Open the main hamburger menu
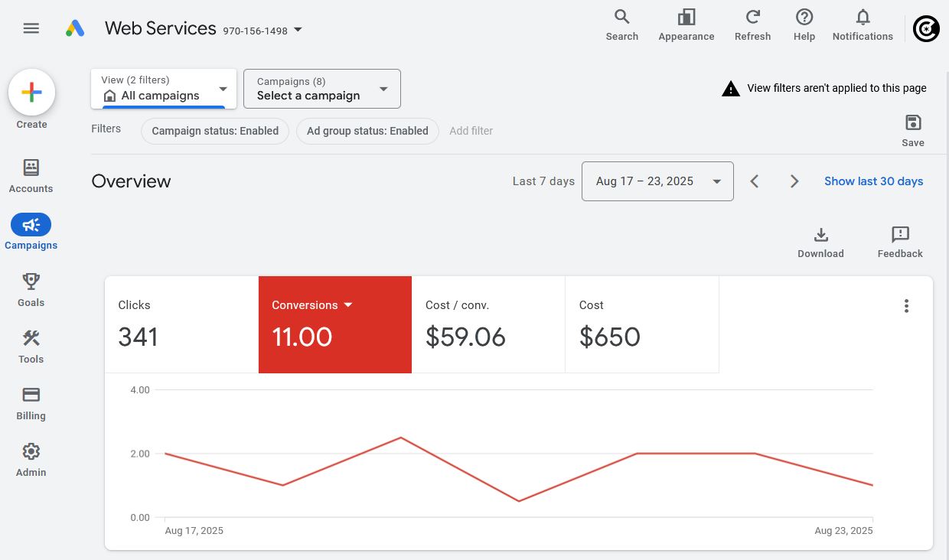Screen dimensions: 949x560 click(31, 28)
